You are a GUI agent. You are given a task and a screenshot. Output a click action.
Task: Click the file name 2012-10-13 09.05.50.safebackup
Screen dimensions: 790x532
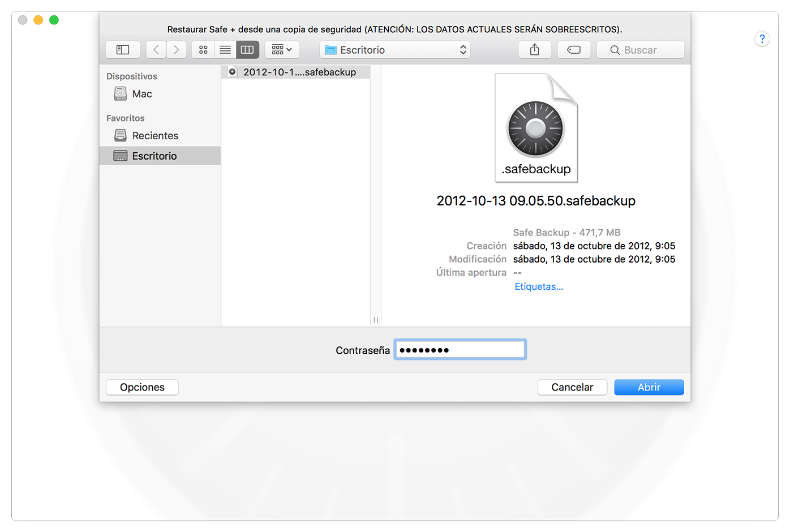click(x=536, y=201)
